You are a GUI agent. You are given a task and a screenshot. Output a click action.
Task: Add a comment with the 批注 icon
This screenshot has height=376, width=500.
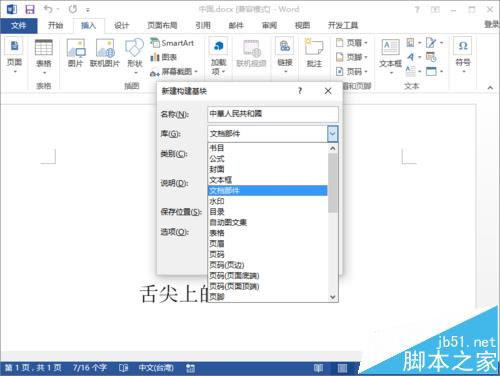314,53
